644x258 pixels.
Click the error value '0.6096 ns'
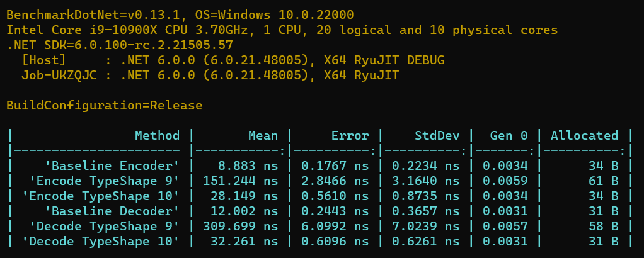tap(335, 241)
